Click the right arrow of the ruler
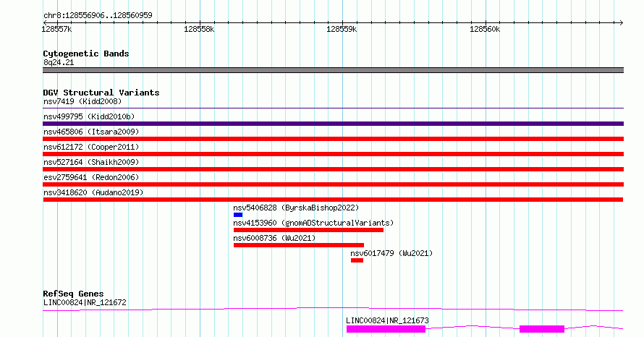 (x=621, y=22)
